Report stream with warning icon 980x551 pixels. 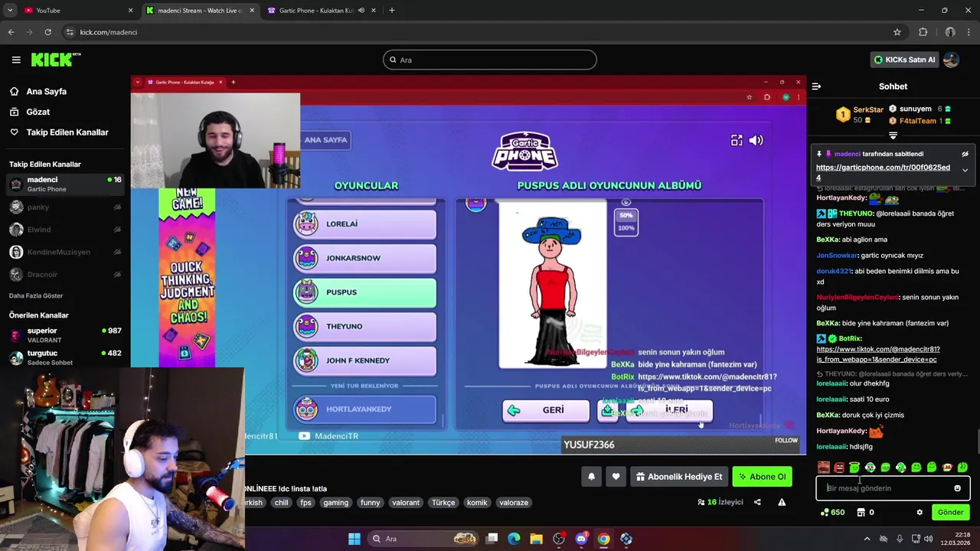coord(782,502)
